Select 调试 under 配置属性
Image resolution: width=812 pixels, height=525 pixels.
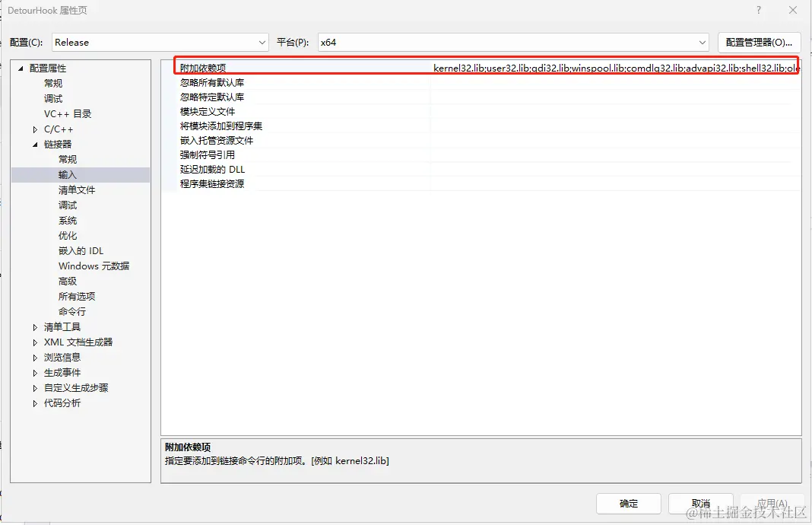coord(52,98)
